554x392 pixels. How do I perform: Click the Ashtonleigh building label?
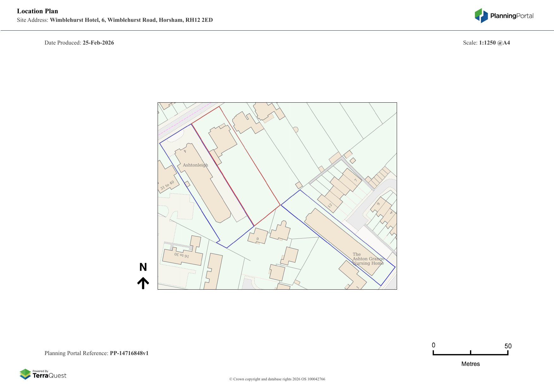[195, 165]
